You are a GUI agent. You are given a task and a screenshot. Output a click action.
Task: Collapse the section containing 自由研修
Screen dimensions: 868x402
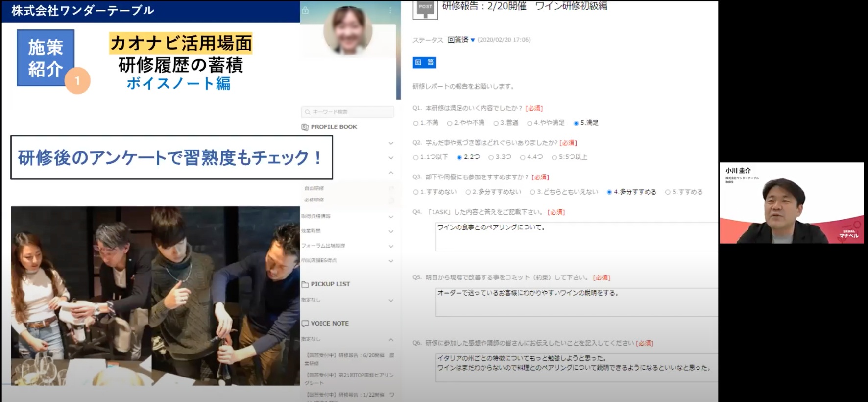click(391, 173)
